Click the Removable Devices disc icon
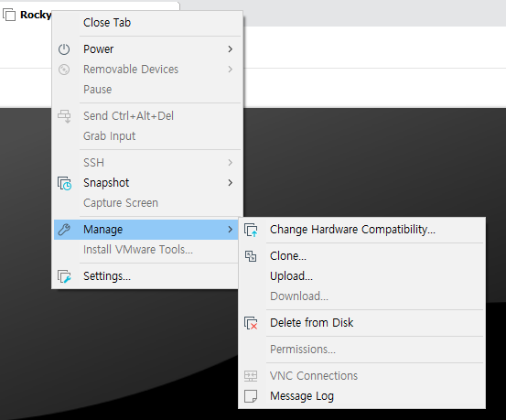This screenshot has height=420, width=506. (64, 70)
